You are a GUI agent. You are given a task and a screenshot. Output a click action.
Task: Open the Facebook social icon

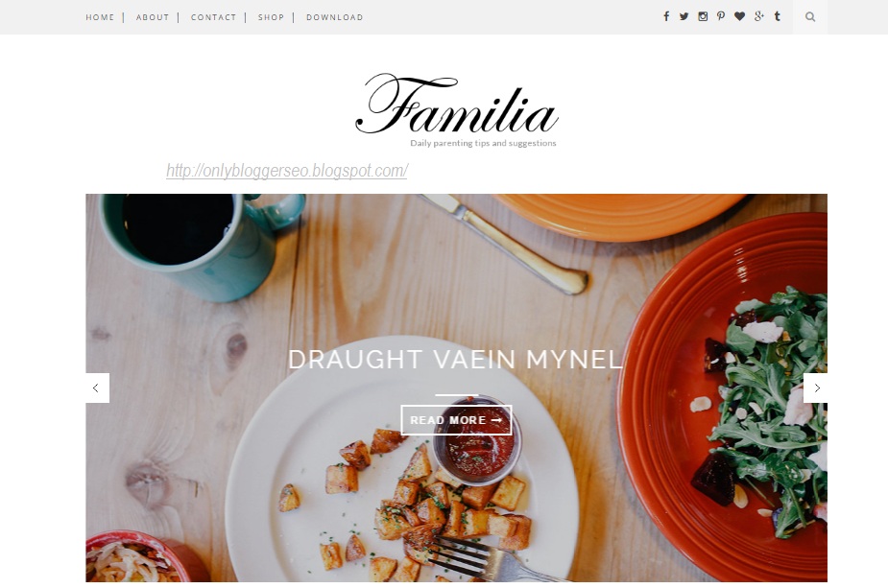pyautogui.click(x=666, y=16)
